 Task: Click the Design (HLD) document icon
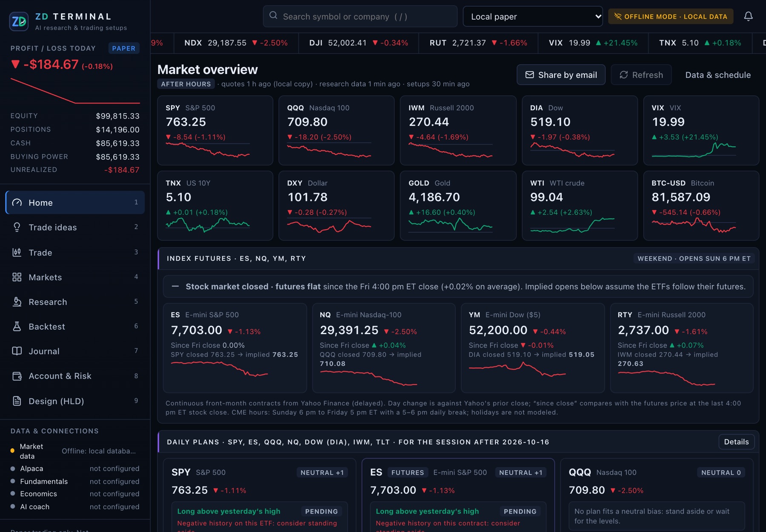pos(17,401)
